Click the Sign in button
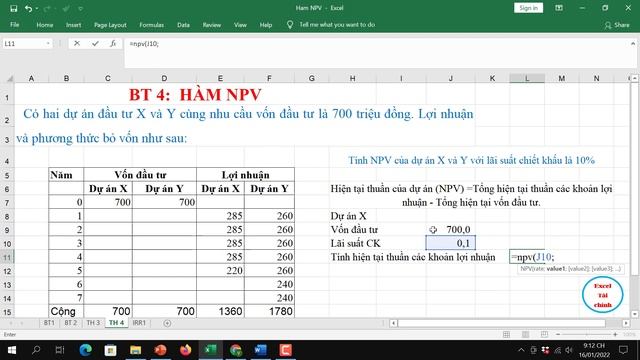Screen dimensions: 640x360 pyautogui.click(x=528, y=8)
